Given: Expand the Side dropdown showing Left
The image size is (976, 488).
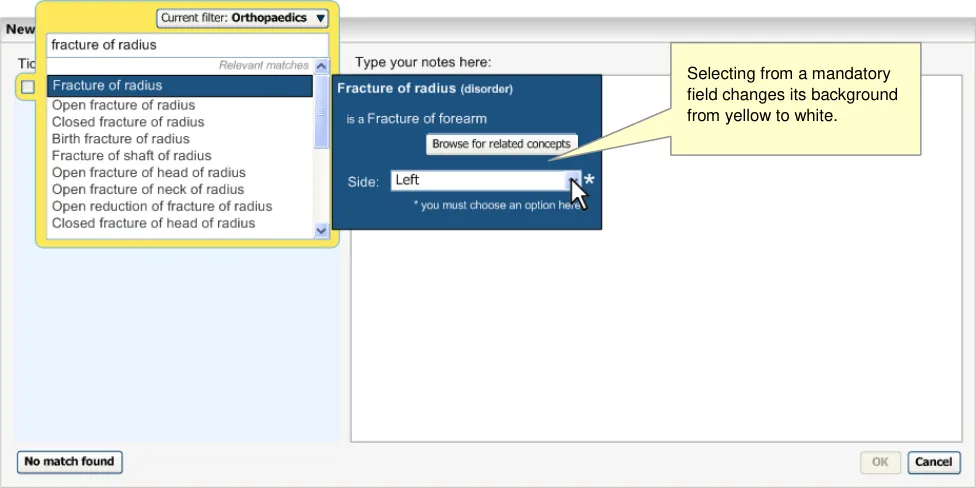Looking at the screenshot, I should [x=573, y=180].
